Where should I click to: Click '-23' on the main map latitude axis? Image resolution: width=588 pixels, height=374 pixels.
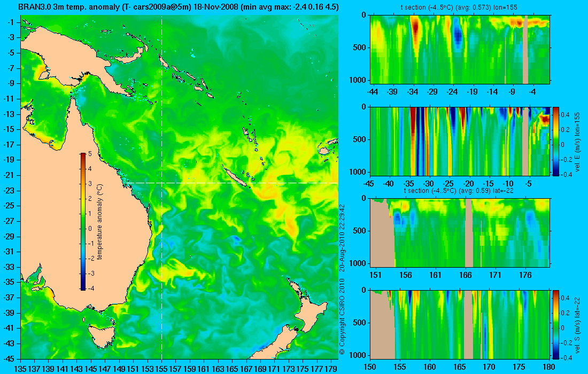pyautogui.click(x=10, y=190)
